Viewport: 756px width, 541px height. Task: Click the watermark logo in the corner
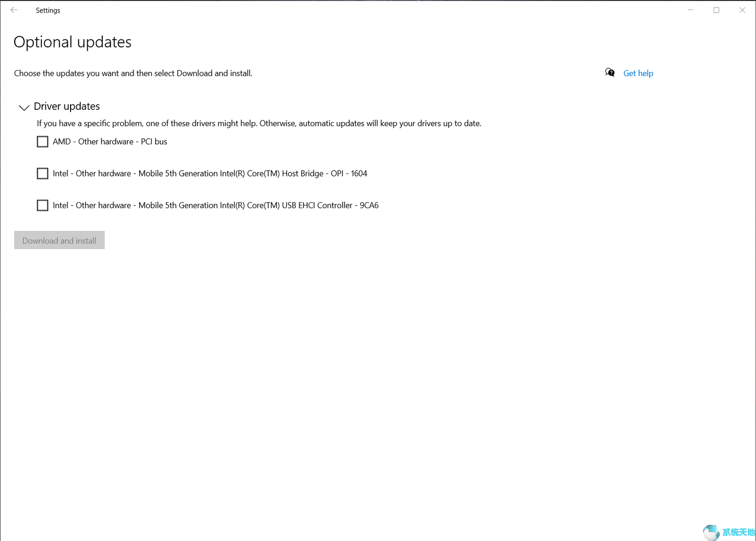[x=729, y=532]
